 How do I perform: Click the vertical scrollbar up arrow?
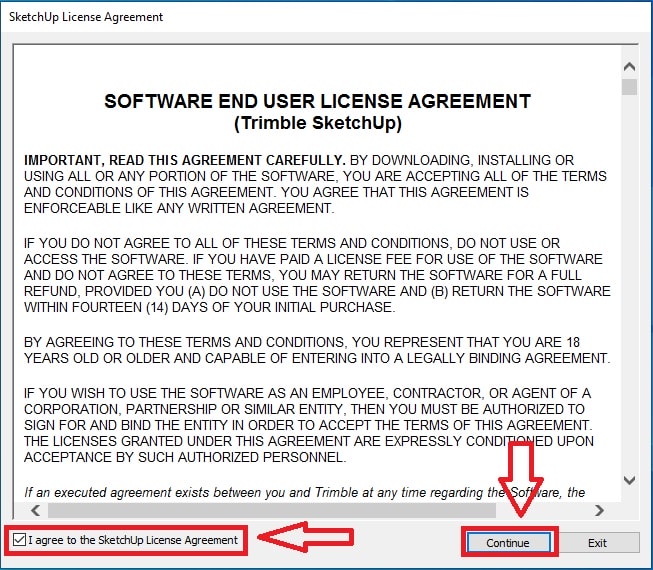pos(629,67)
